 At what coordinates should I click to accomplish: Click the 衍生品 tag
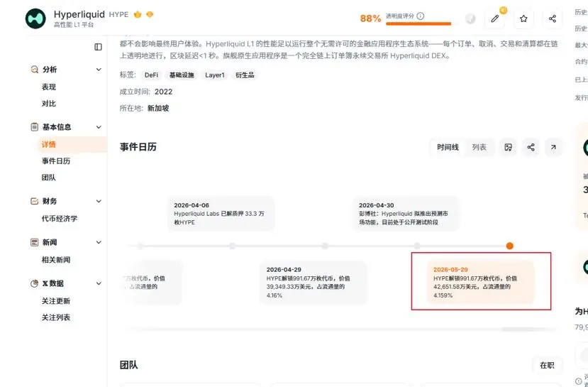coord(245,75)
